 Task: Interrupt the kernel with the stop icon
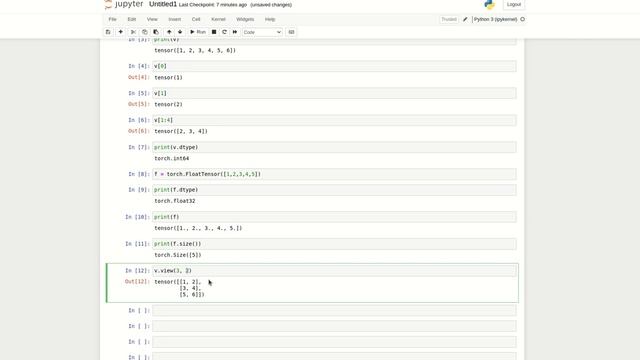(x=214, y=32)
